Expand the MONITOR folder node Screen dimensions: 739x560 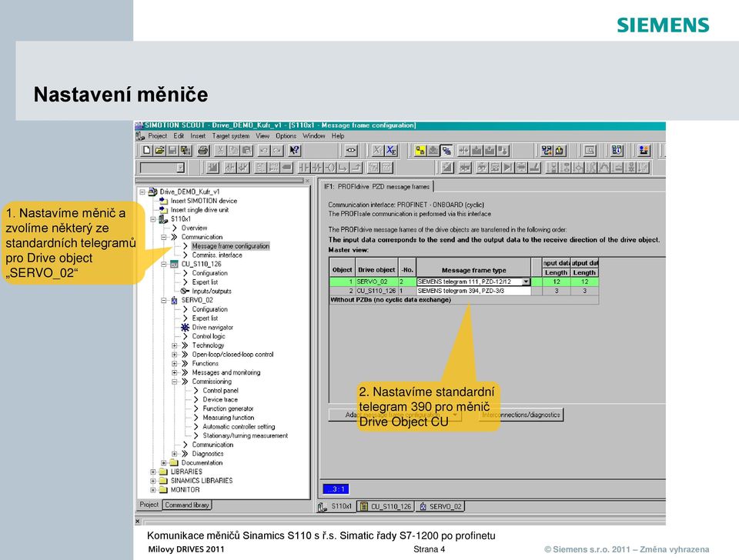click(152, 490)
